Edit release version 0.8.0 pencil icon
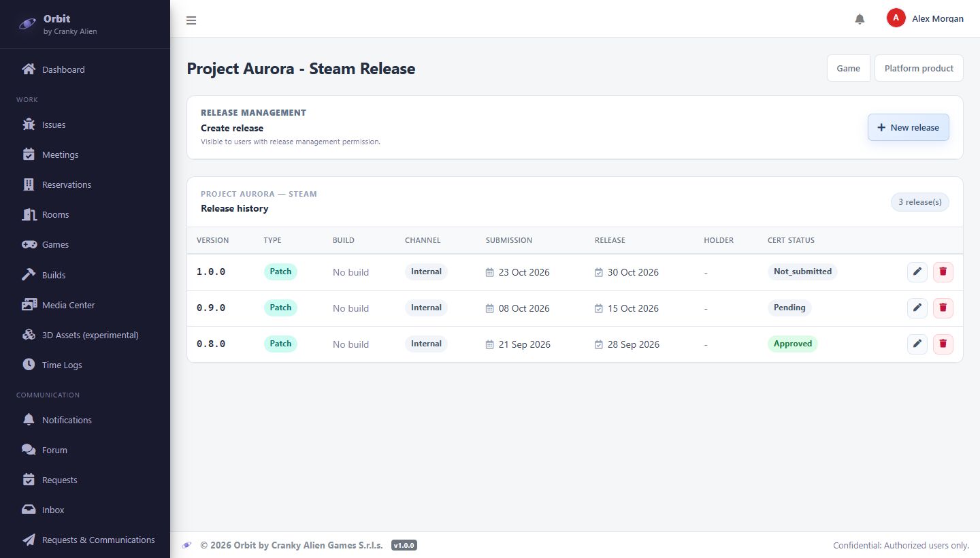The height and width of the screenshot is (558, 980). (x=917, y=344)
